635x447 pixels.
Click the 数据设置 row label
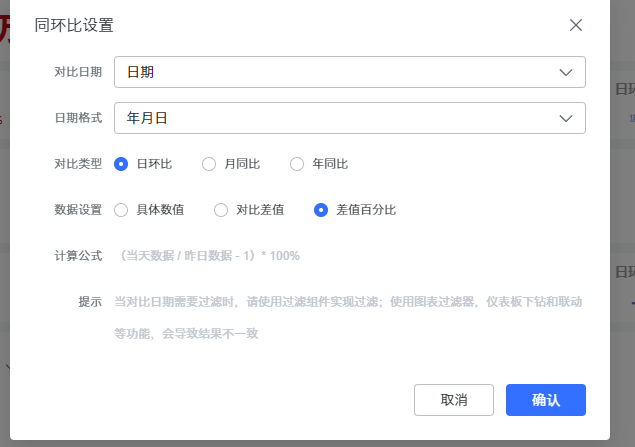[78, 210]
